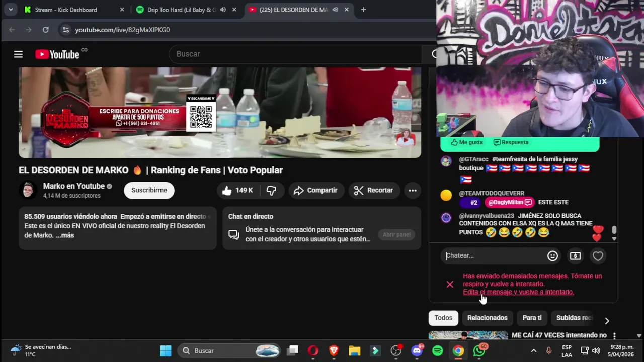This screenshot has height=362, width=644.
Task: Launch Brave browser from the taskbar
Action: (x=334, y=351)
